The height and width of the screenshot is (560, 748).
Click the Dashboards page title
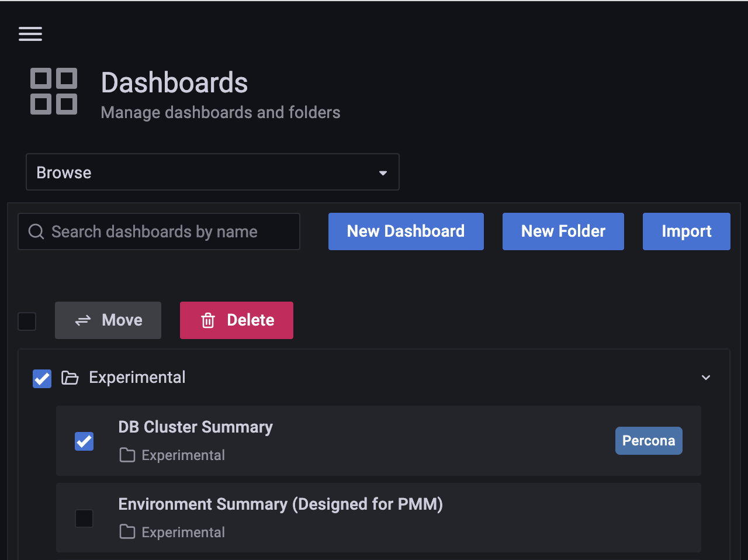tap(174, 82)
